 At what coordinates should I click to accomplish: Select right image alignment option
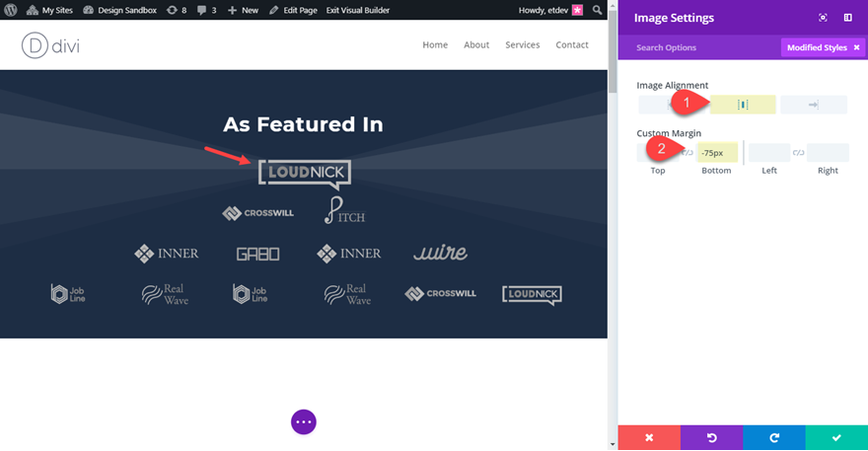813,105
